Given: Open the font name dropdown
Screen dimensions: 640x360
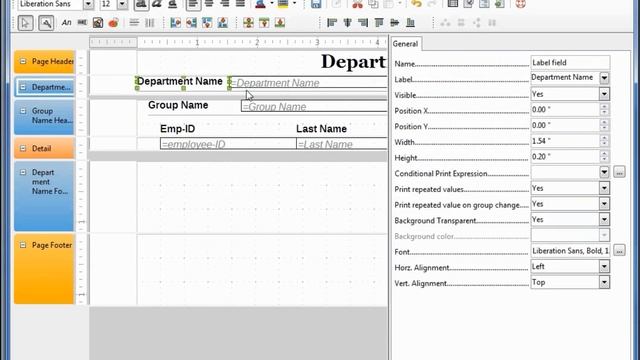Looking at the screenshot, I should 88,4.
